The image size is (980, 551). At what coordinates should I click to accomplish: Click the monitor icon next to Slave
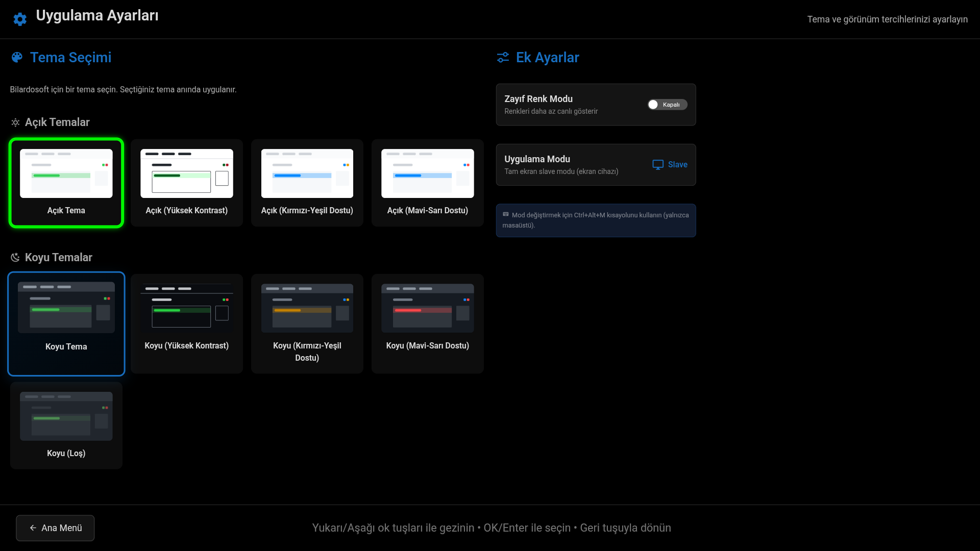click(x=658, y=165)
